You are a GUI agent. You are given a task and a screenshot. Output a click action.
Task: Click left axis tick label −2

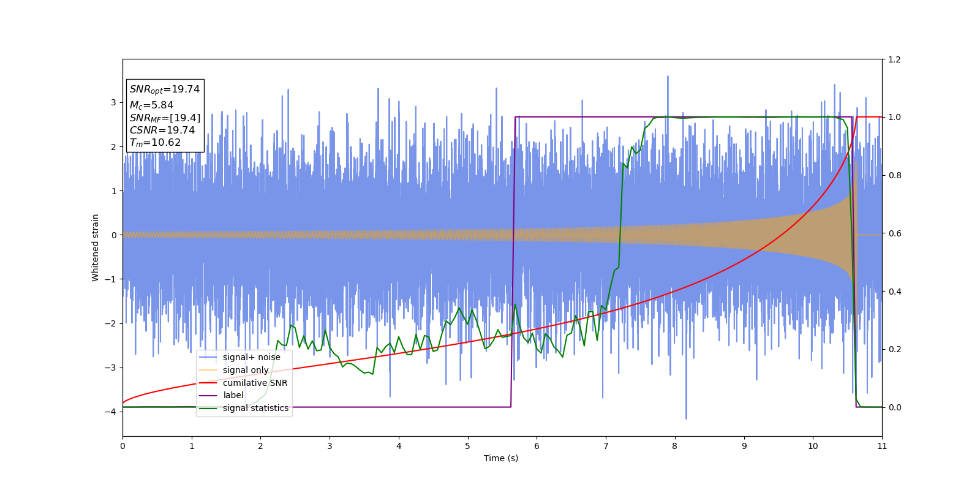click(111, 323)
